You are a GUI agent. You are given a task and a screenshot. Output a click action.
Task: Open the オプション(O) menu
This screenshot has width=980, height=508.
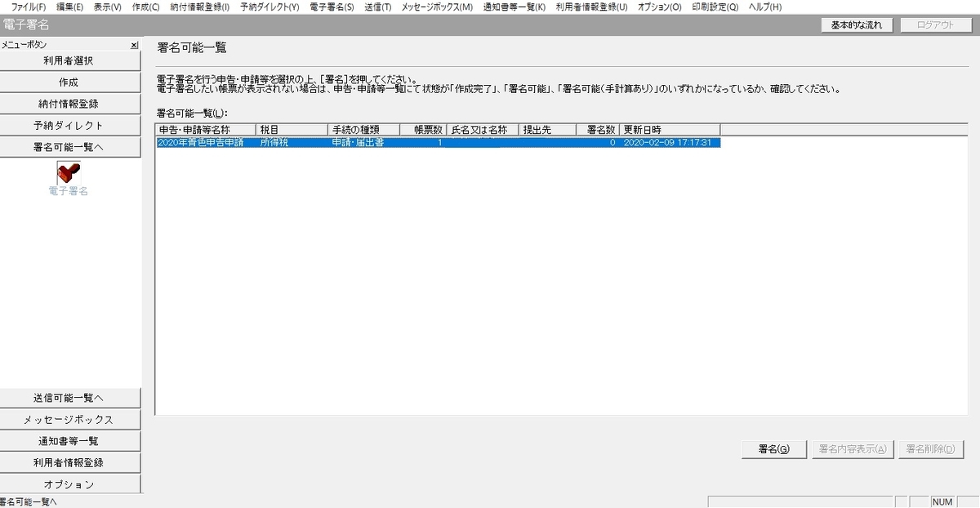click(659, 7)
